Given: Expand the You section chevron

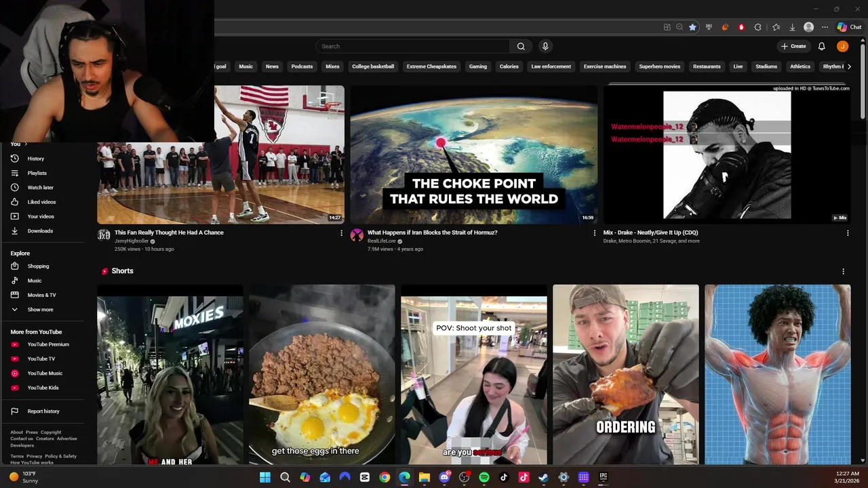Looking at the screenshot, I should coord(26,144).
